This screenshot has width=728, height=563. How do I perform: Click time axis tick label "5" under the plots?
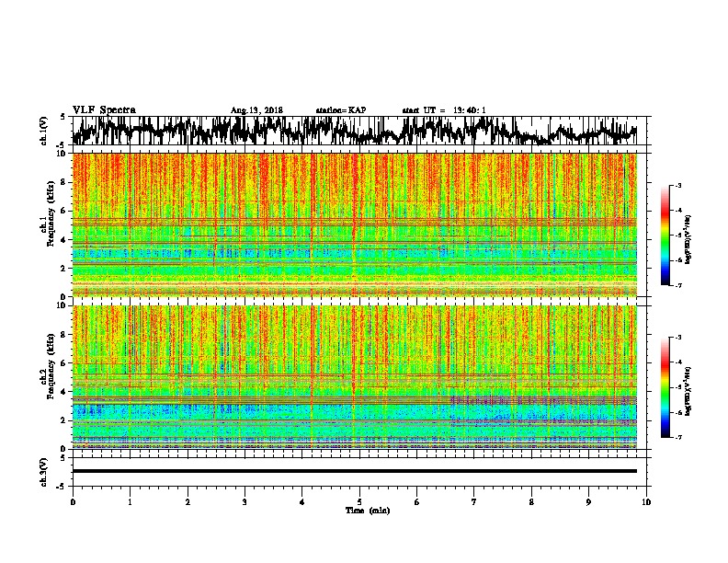click(359, 501)
